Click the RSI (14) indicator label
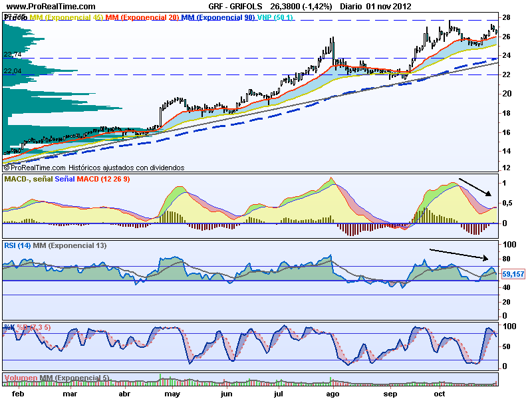The width and height of the screenshot is (532, 399). tap(17, 246)
